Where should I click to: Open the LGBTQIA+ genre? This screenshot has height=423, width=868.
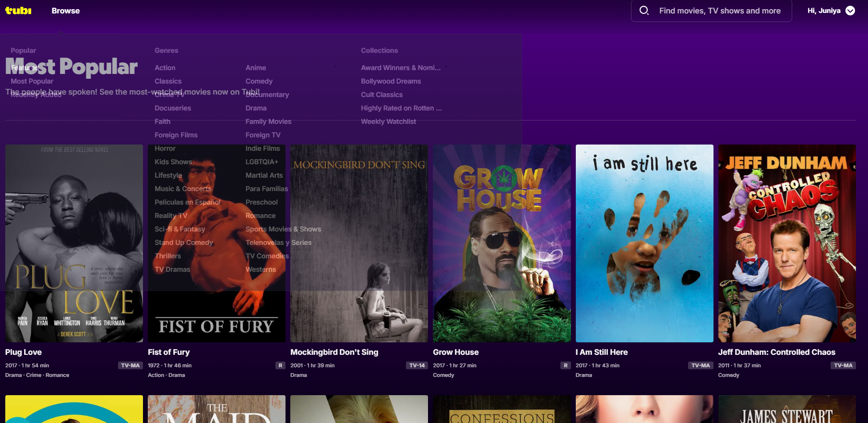point(262,162)
